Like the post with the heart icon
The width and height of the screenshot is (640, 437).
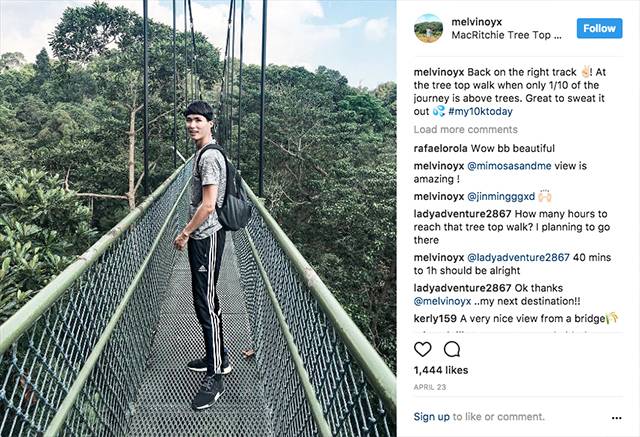coord(423,349)
